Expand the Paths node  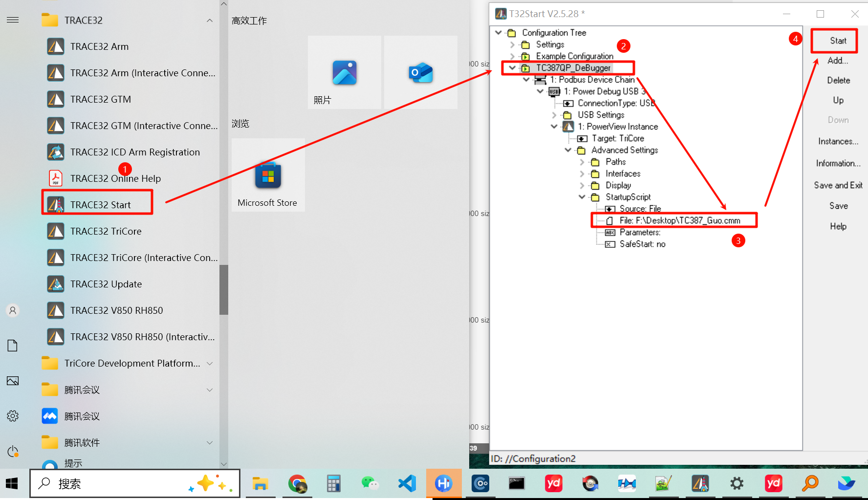click(582, 162)
